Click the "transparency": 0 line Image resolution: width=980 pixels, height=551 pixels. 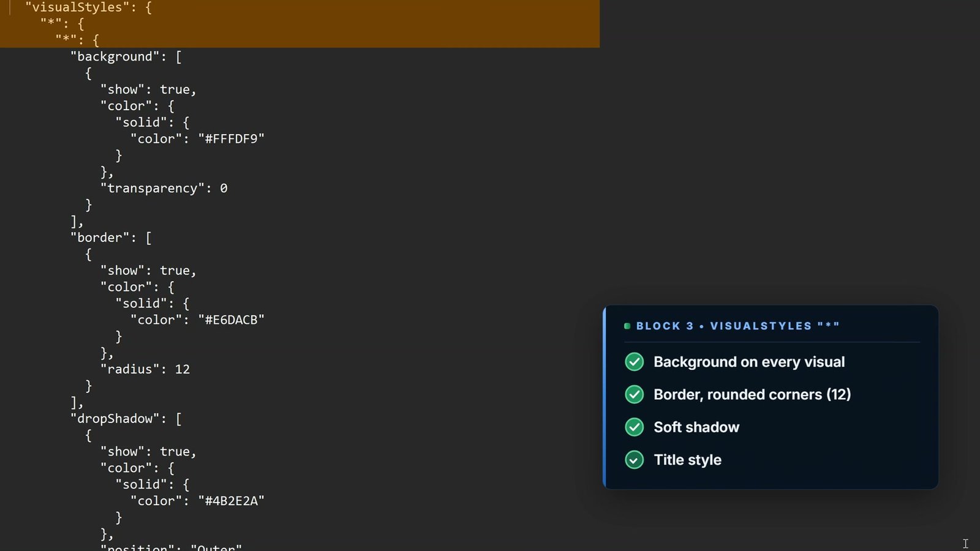(x=164, y=189)
